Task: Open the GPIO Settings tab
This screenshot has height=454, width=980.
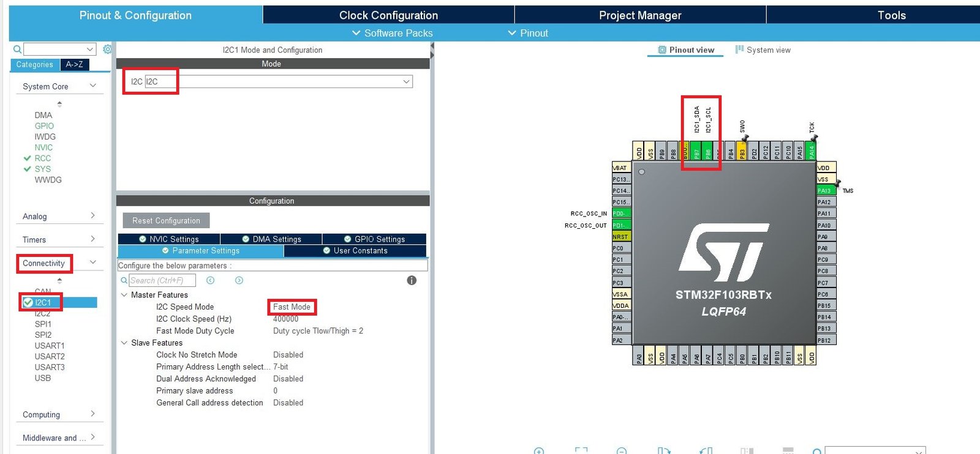Action: pos(374,239)
